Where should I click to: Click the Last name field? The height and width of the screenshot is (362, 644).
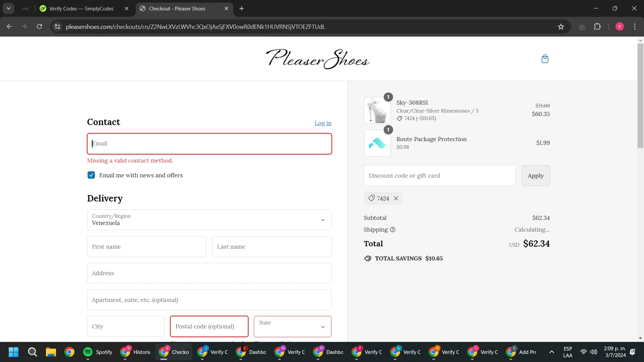272,247
